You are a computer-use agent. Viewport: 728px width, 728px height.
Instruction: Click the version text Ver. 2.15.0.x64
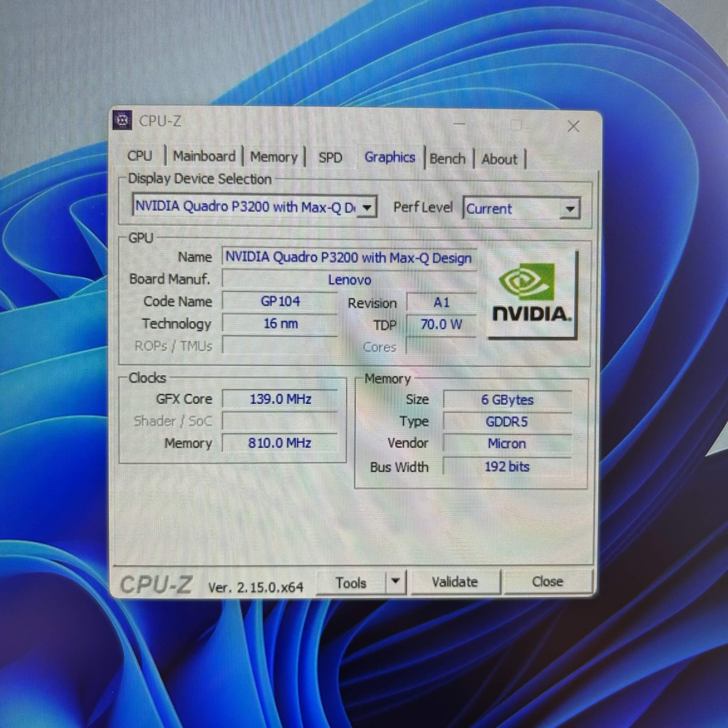coord(256,587)
